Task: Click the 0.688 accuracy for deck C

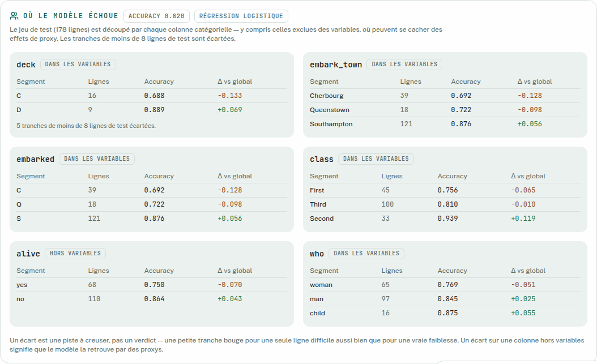Action: 154,96
